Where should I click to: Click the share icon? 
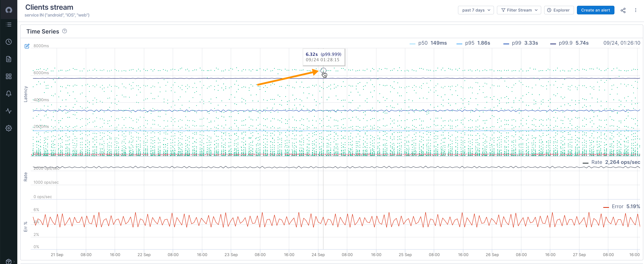coord(623,10)
